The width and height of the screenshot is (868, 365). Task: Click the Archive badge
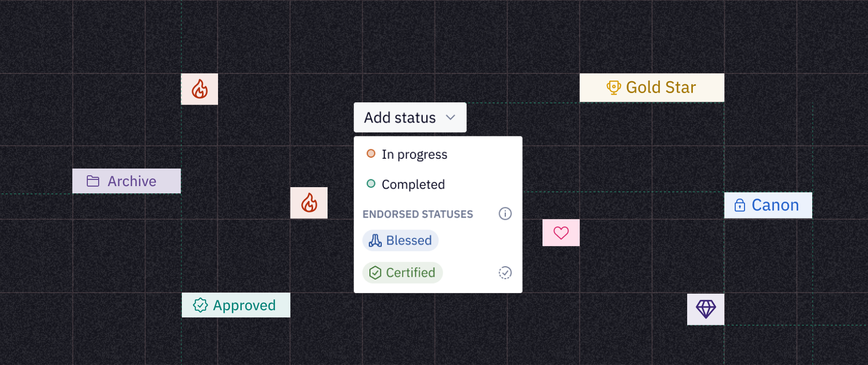(x=127, y=181)
